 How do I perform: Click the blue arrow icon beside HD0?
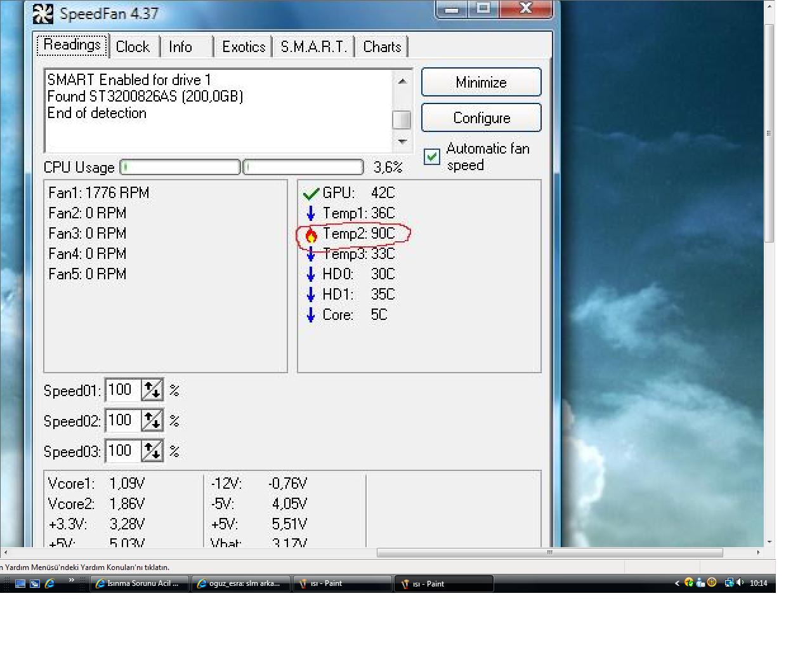(311, 274)
